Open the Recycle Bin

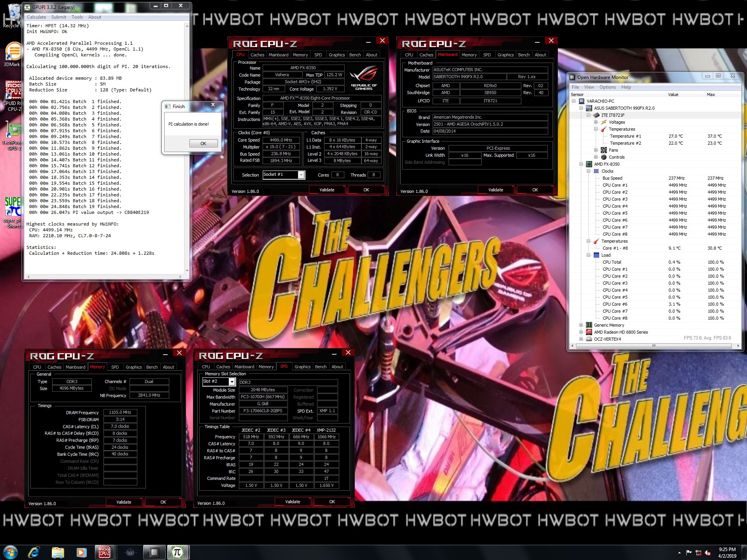coord(12,16)
